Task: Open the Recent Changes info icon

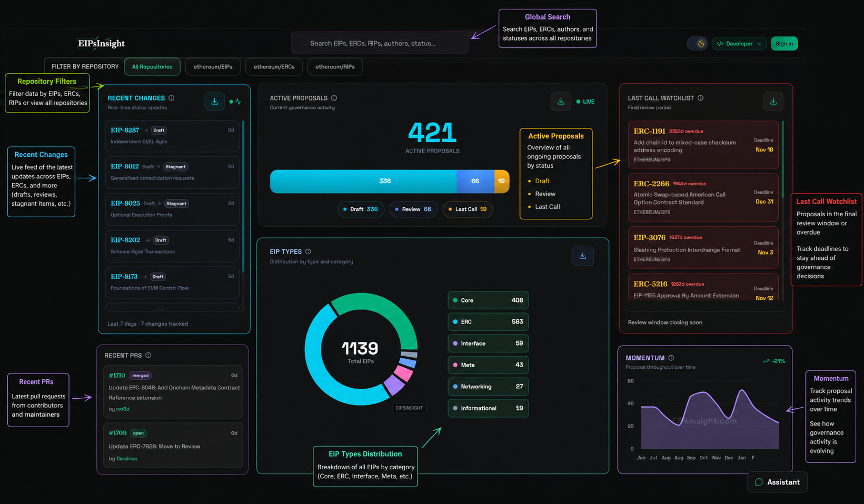Action: (x=171, y=98)
